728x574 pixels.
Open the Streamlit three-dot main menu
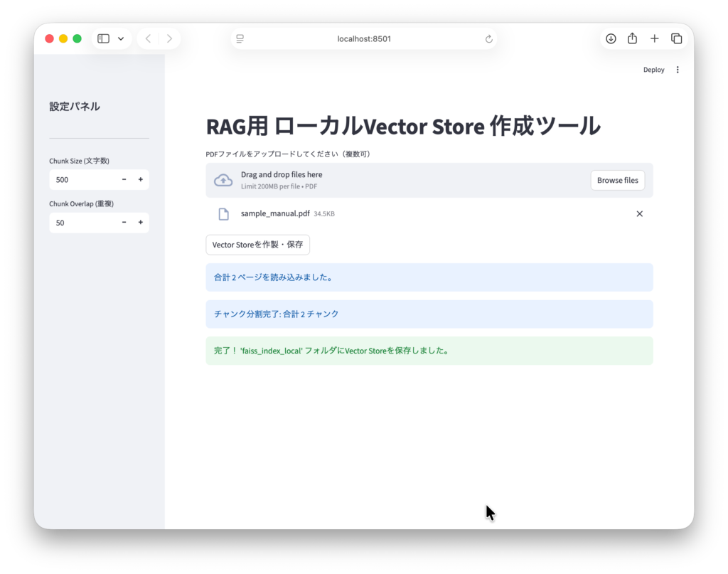coord(678,70)
